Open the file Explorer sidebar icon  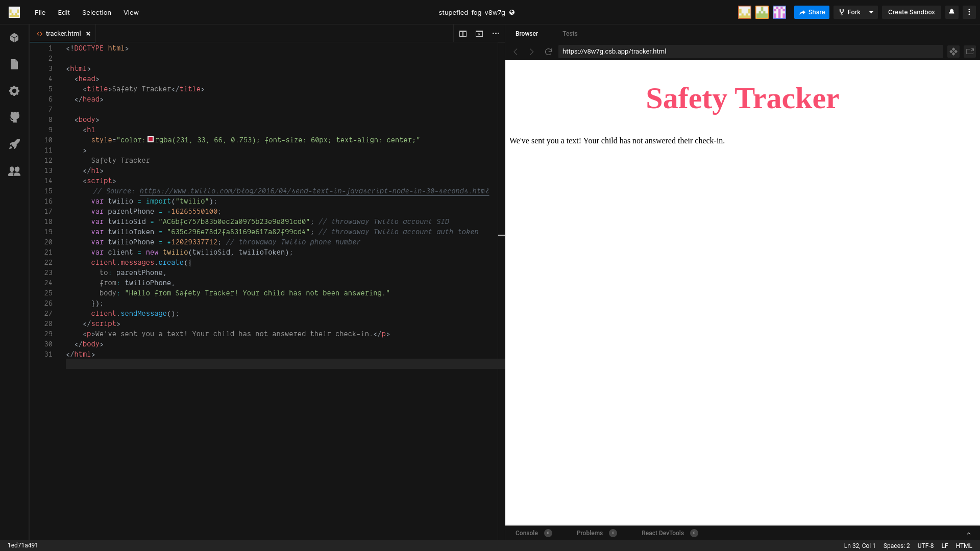point(14,64)
